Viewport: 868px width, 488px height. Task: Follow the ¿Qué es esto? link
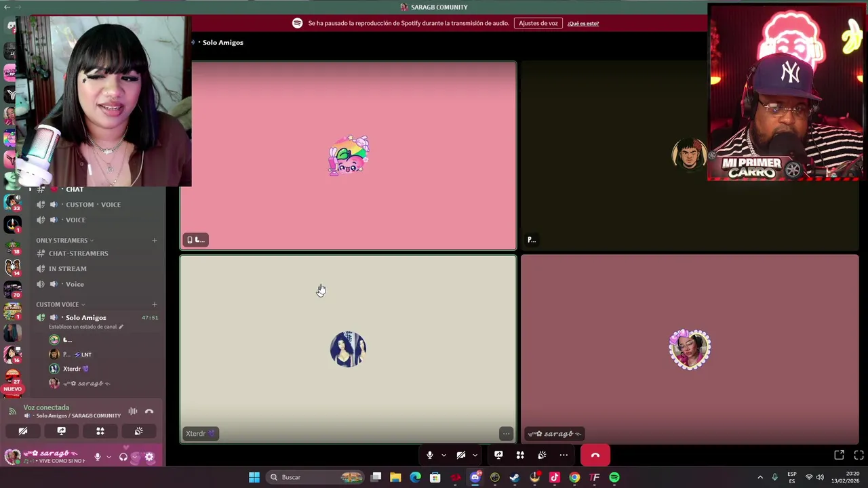pos(583,24)
